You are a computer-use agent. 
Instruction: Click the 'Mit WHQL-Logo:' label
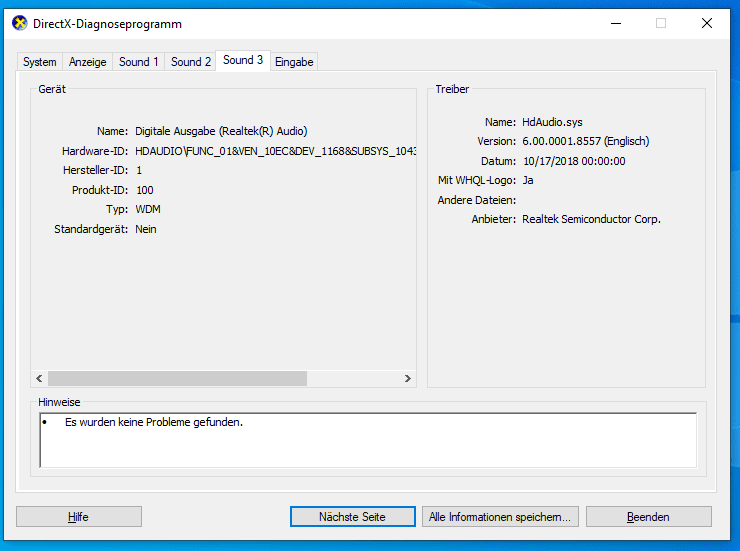click(477, 180)
